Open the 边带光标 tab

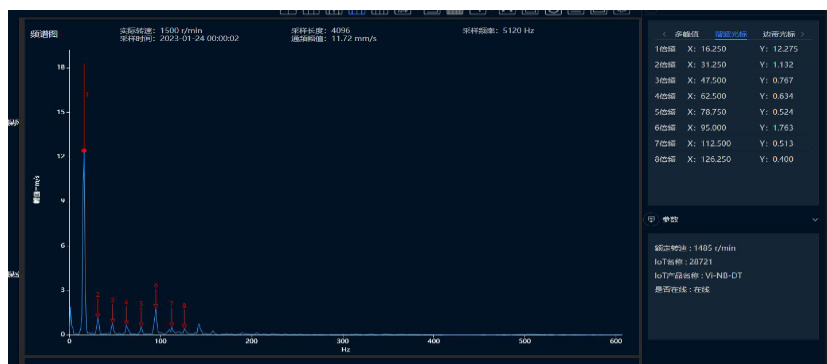pyautogui.click(x=778, y=34)
